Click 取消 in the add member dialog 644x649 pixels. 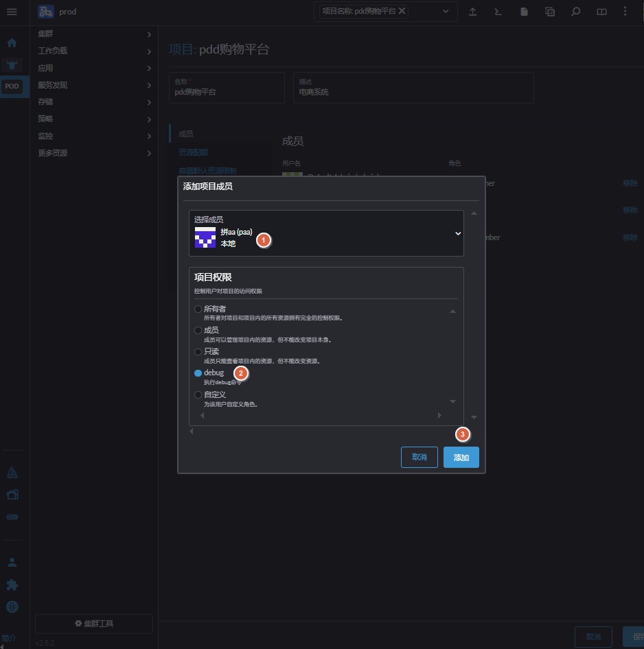419,458
